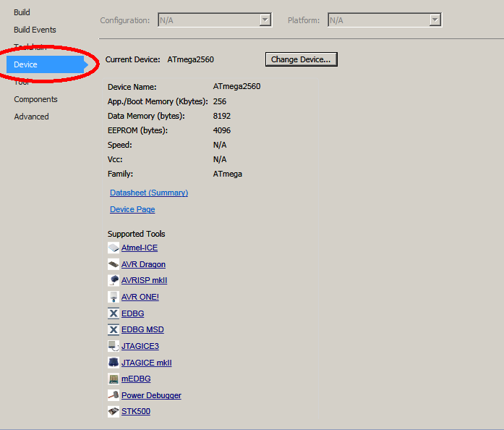Screen dimensions: 504x430
Task: Open the Configuration dropdown
Action: (215, 20)
